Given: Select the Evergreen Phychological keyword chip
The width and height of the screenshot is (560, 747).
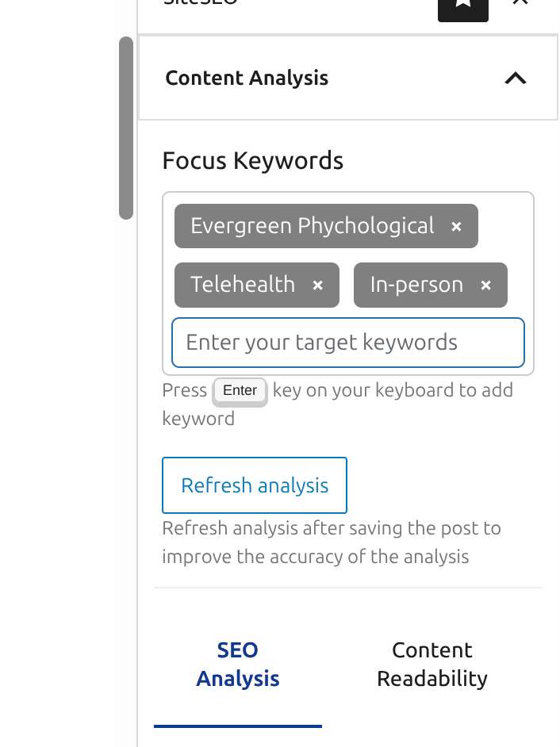Looking at the screenshot, I should (312, 226).
